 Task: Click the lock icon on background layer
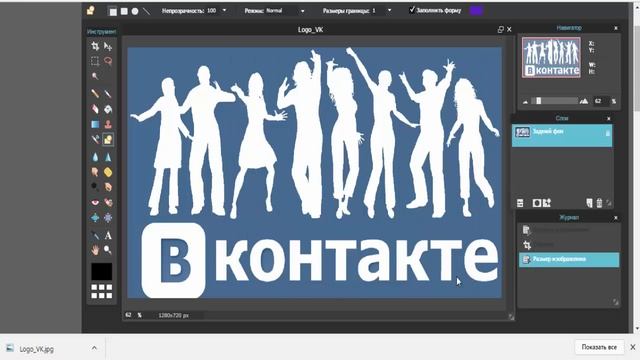tap(607, 133)
